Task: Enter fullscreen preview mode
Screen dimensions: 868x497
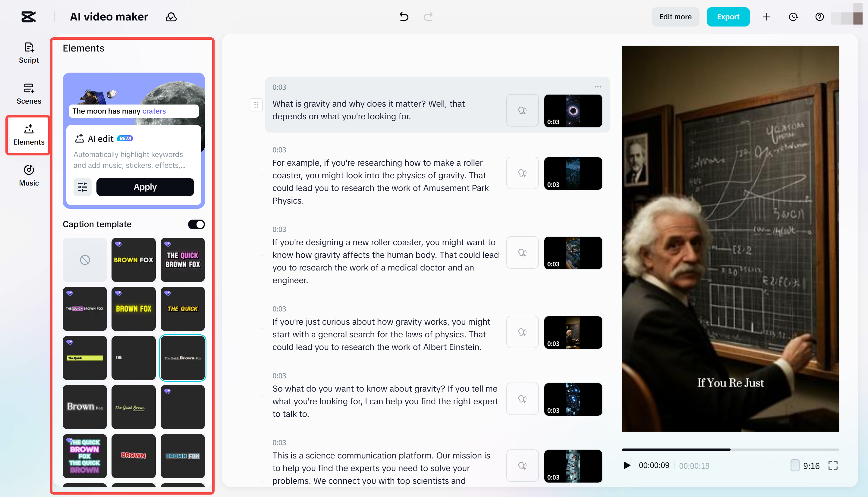Action: click(x=833, y=465)
